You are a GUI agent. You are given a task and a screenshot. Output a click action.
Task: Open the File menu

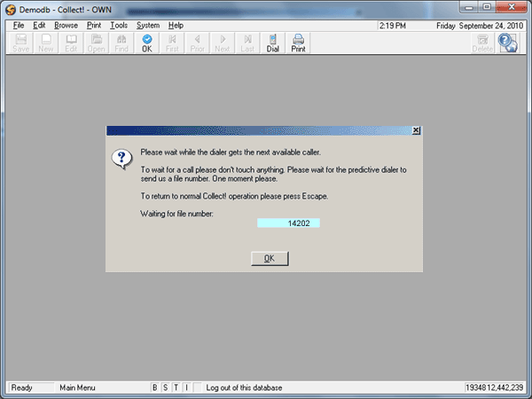click(x=19, y=26)
